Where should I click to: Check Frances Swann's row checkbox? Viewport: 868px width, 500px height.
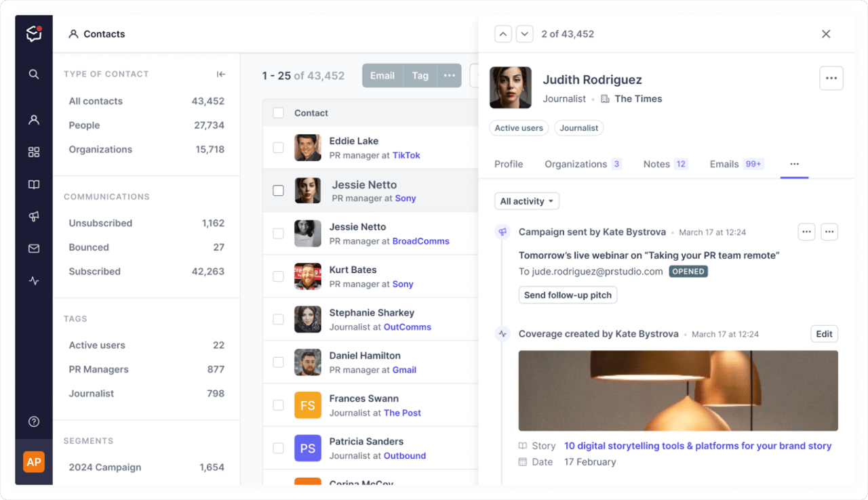point(278,405)
